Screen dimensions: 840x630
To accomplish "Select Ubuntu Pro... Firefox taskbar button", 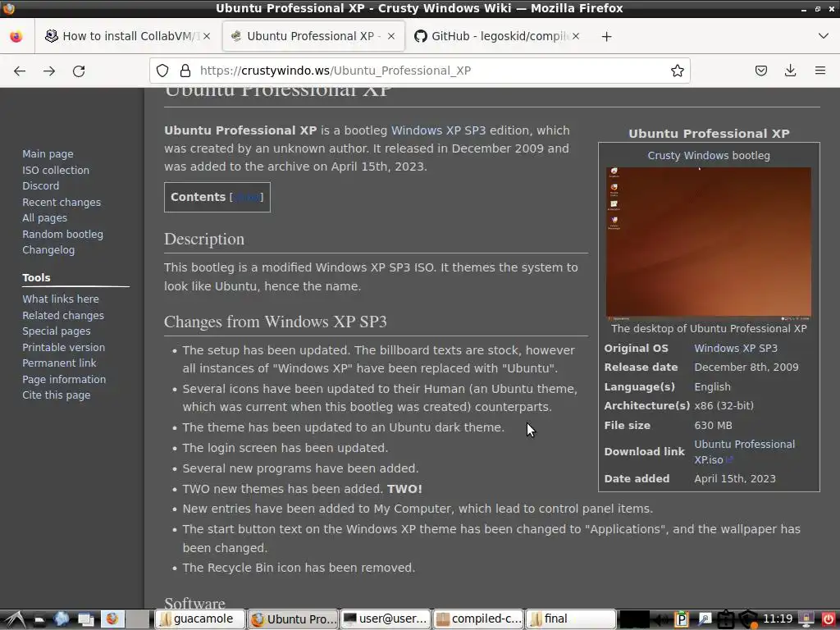I will click(x=293, y=619).
